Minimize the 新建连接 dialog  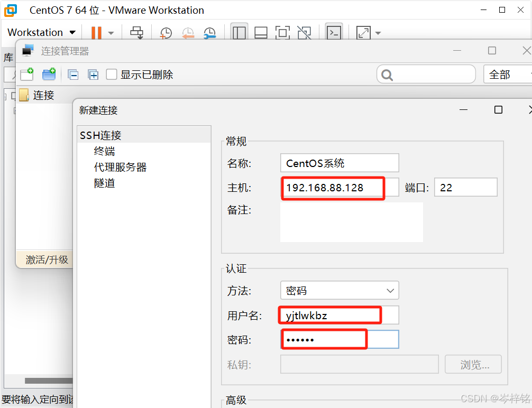tap(463, 110)
